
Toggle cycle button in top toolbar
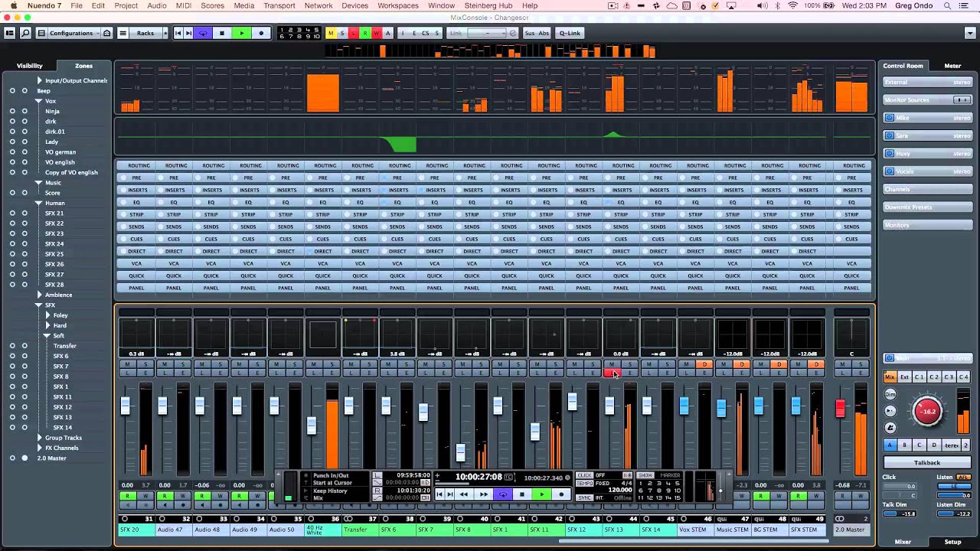(203, 33)
